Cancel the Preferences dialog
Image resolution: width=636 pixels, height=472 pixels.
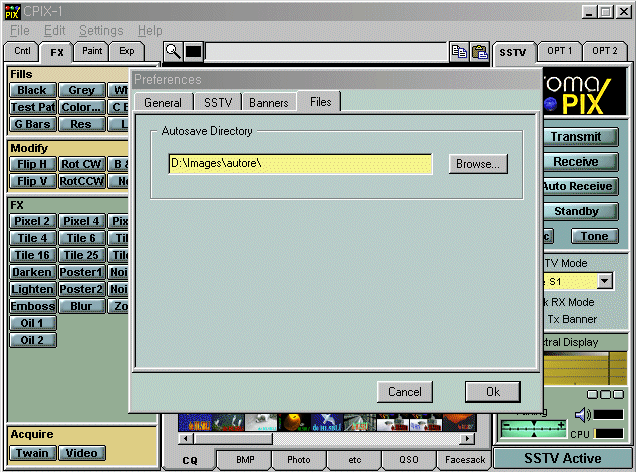404,392
